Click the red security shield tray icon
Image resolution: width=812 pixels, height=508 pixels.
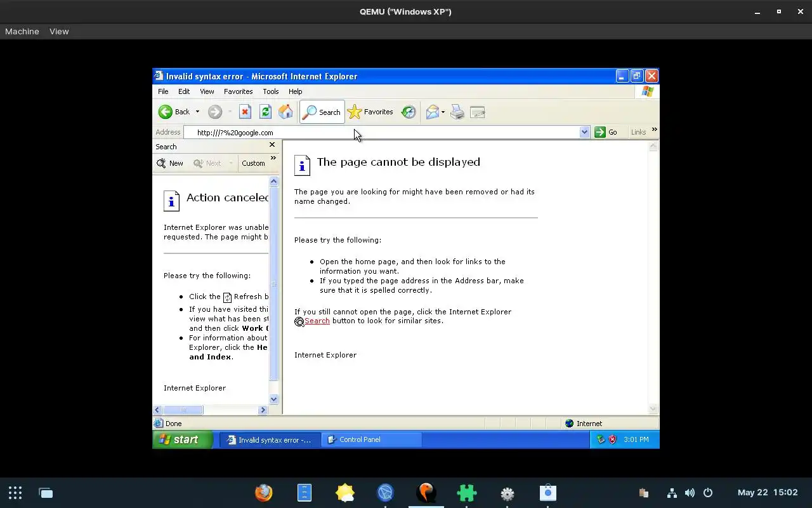[613, 439]
